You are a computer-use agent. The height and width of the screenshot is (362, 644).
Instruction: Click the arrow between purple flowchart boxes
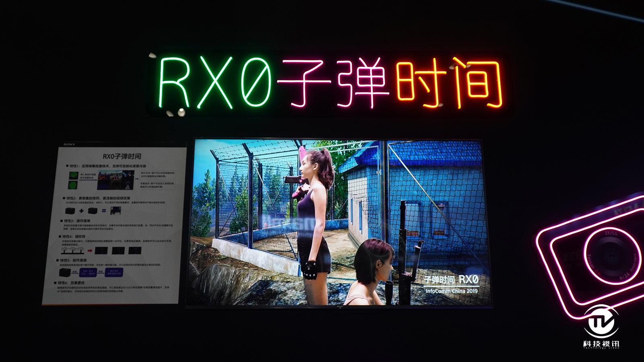(x=101, y=272)
